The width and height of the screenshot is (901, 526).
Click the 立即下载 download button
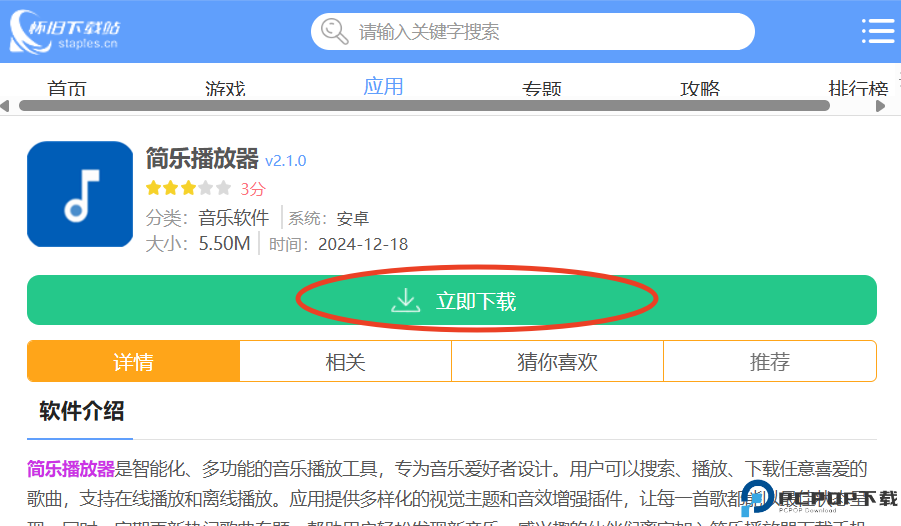(x=452, y=300)
